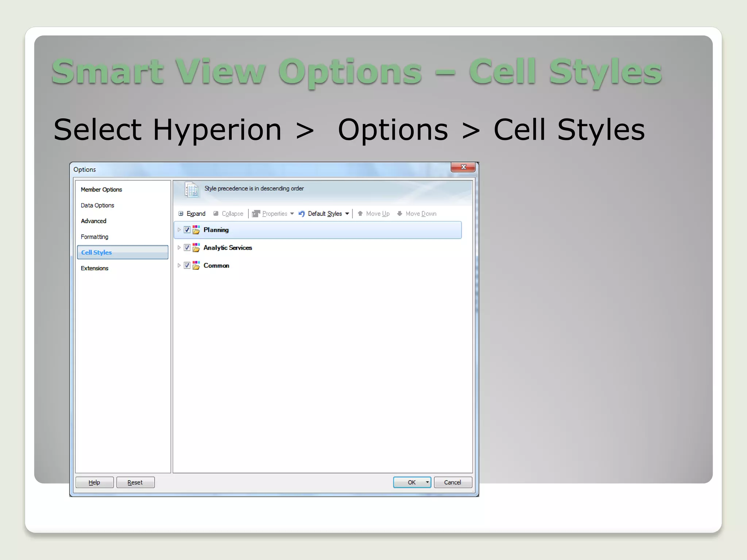Open the Extensions options page
Screen dimensions: 747x560
coord(94,268)
